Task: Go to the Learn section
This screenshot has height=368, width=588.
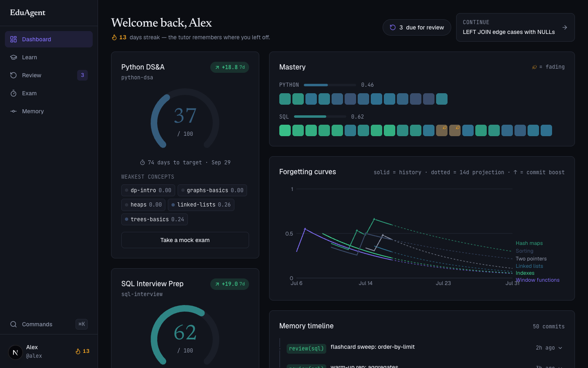Action: (x=49, y=57)
